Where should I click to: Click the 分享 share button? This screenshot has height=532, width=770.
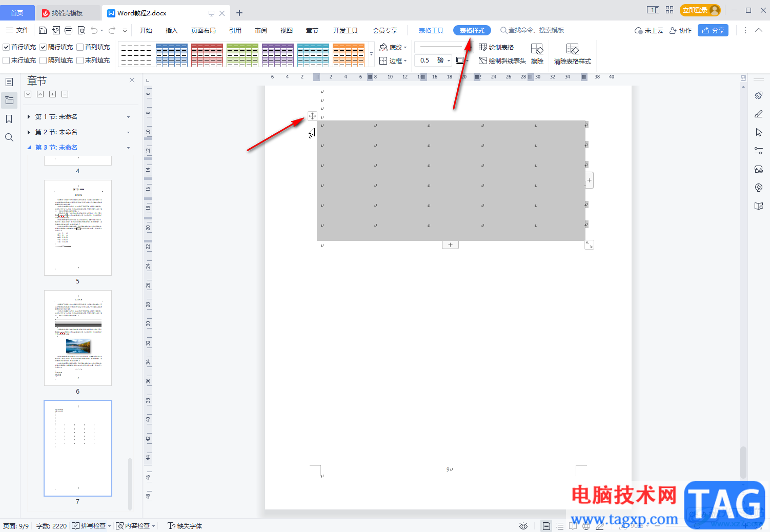pyautogui.click(x=713, y=30)
